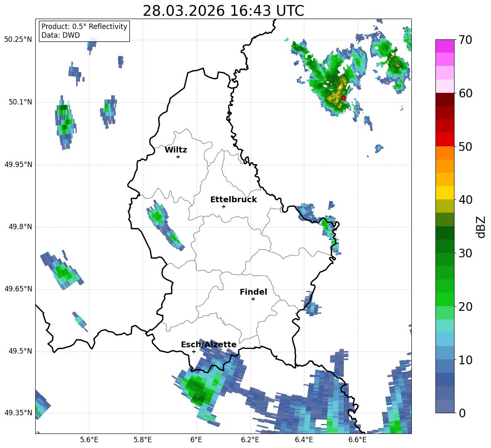Image resolution: width=491 pixels, height=448 pixels.
Task: Click the cross marker below Ettelbruck
Action: click(224, 206)
